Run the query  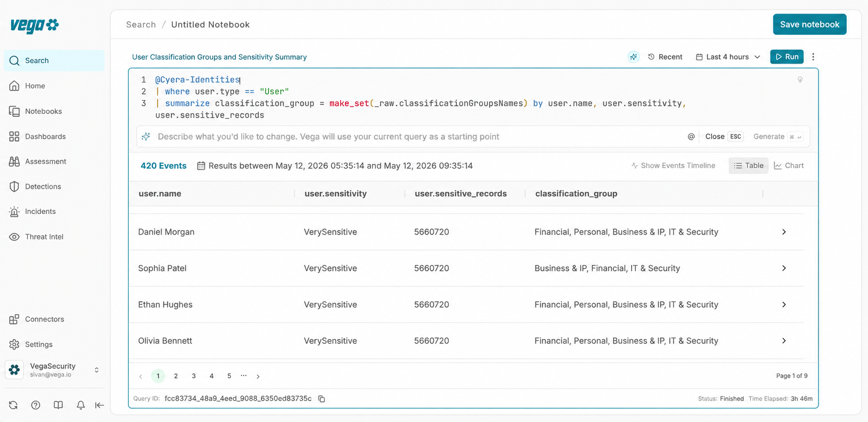[787, 56]
